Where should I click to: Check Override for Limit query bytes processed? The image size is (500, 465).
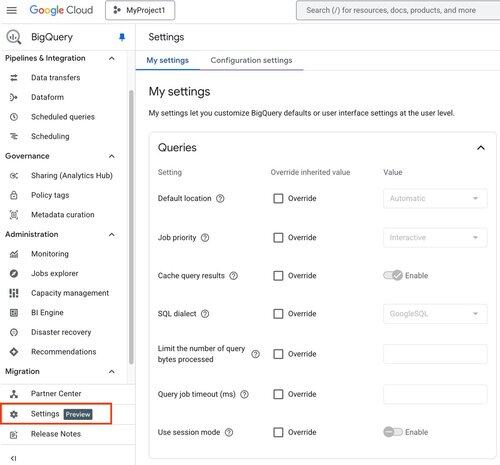(278, 354)
